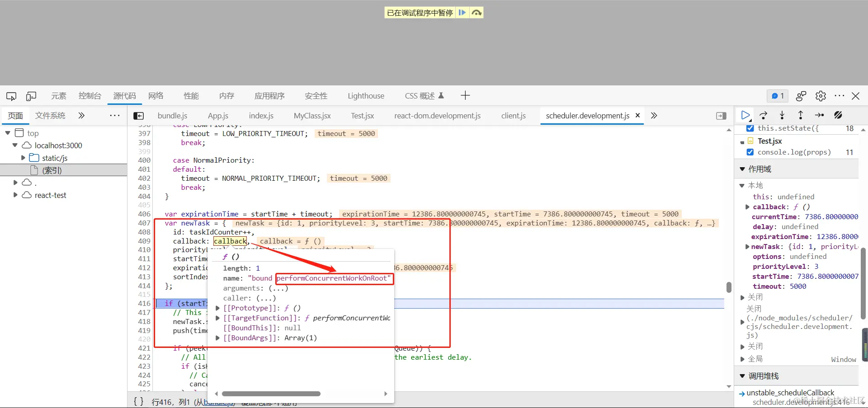
Task: Resume execution from the paused overlay banner
Action: point(462,13)
